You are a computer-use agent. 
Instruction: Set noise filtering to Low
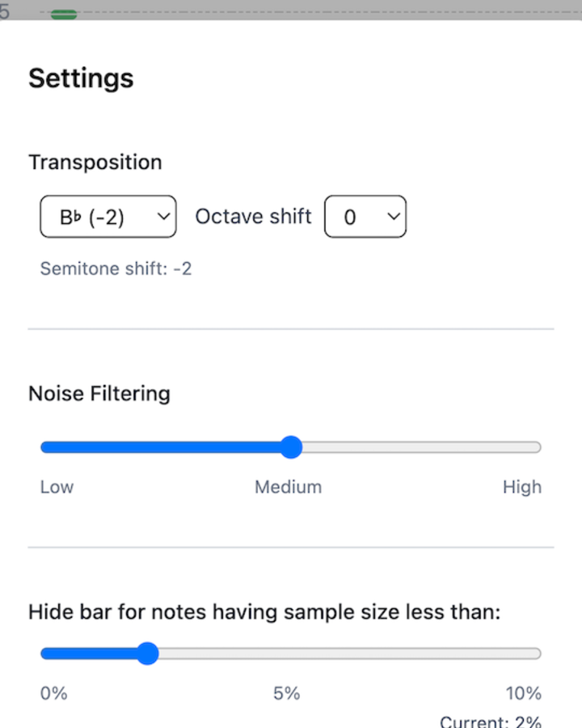[44, 447]
